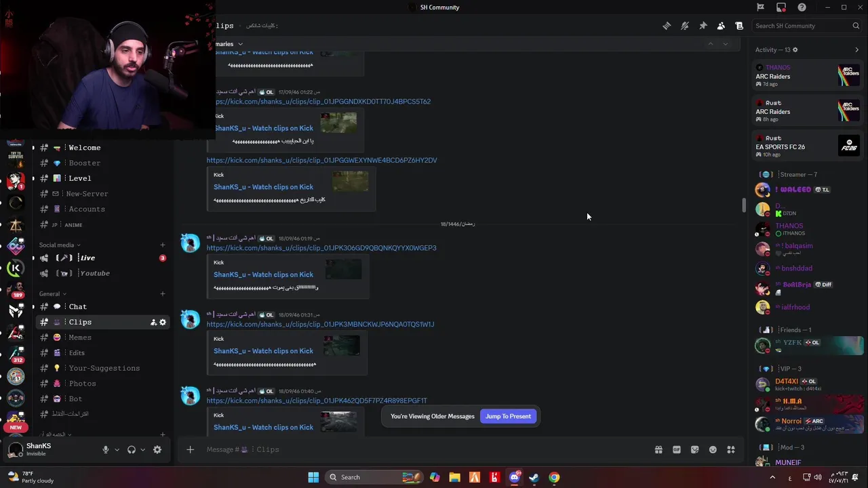The height and width of the screenshot is (488, 868).
Task: Open the scroll-shaped icon next to the search box
Action: [x=739, y=26]
